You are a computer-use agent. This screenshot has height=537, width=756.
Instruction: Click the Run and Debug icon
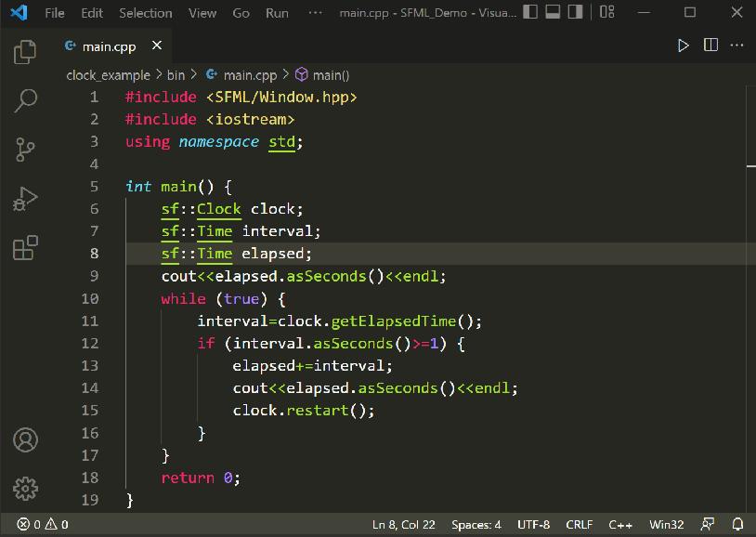click(x=25, y=198)
